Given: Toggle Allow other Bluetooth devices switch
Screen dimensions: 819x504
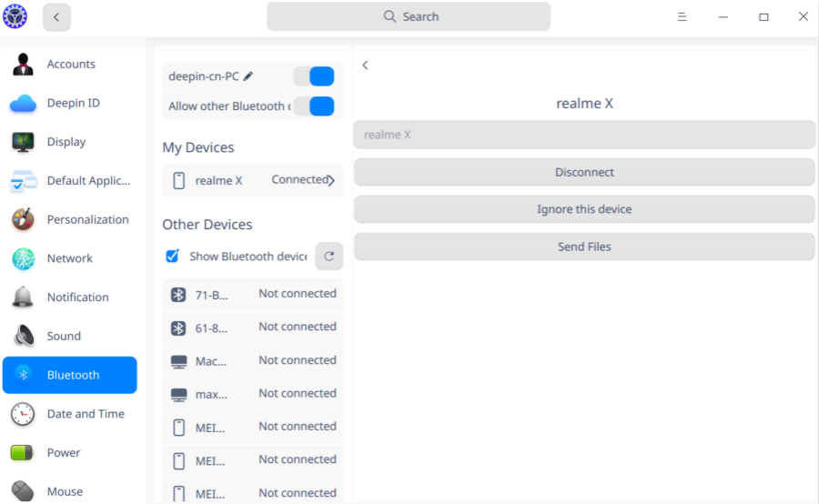Looking at the screenshot, I should (x=314, y=106).
